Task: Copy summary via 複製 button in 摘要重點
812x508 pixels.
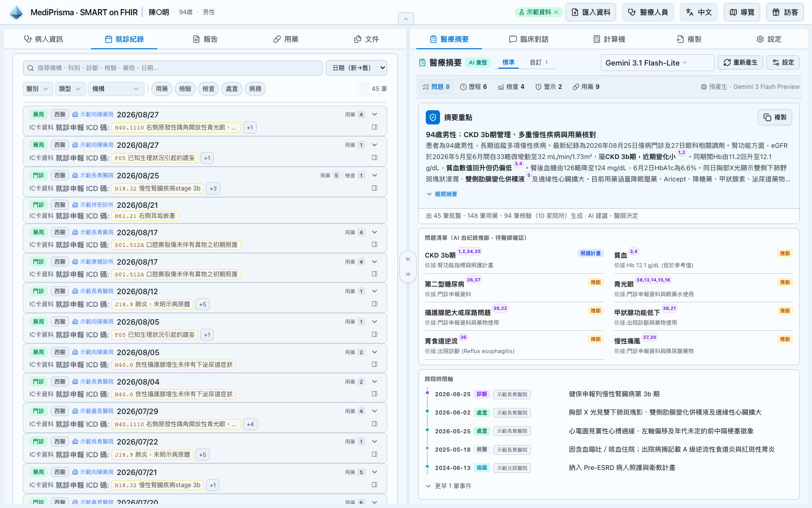Action: [775, 117]
